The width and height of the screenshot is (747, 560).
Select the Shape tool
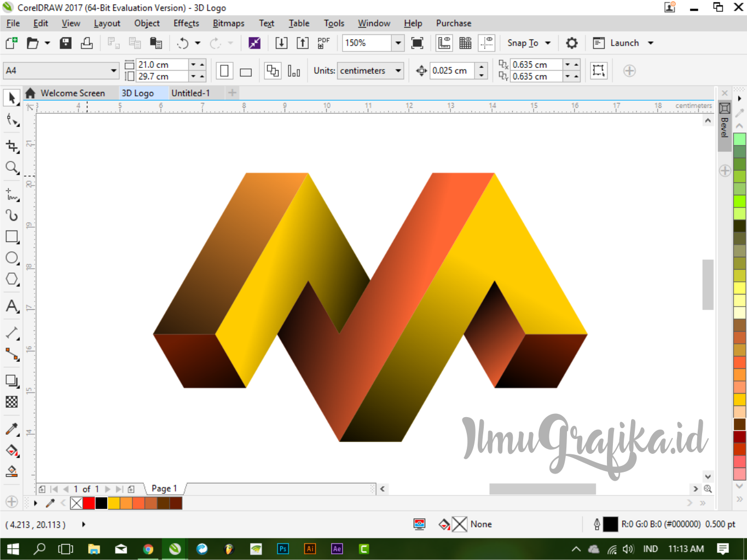(11, 119)
